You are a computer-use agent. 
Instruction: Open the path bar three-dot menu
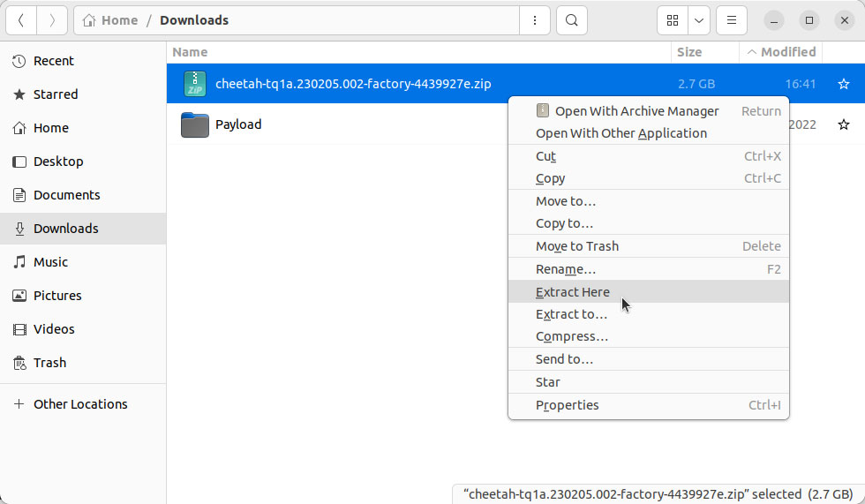(535, 20)
